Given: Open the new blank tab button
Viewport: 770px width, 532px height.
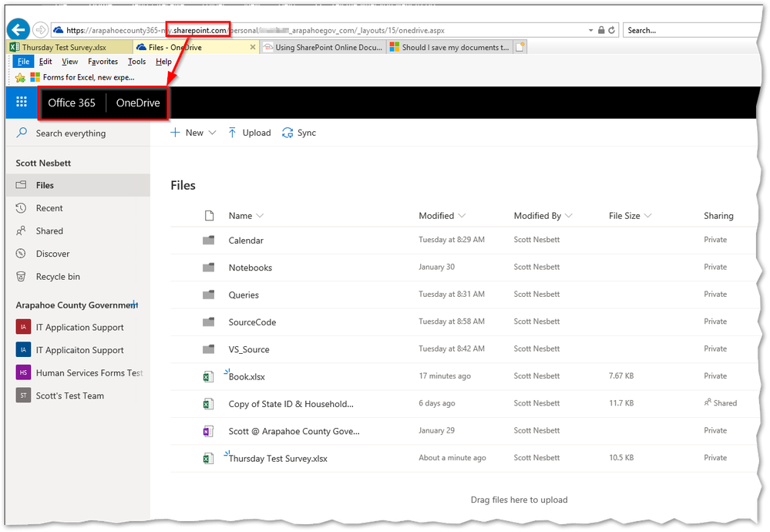Looking at the screenshot, I should (x=520, y=47).
